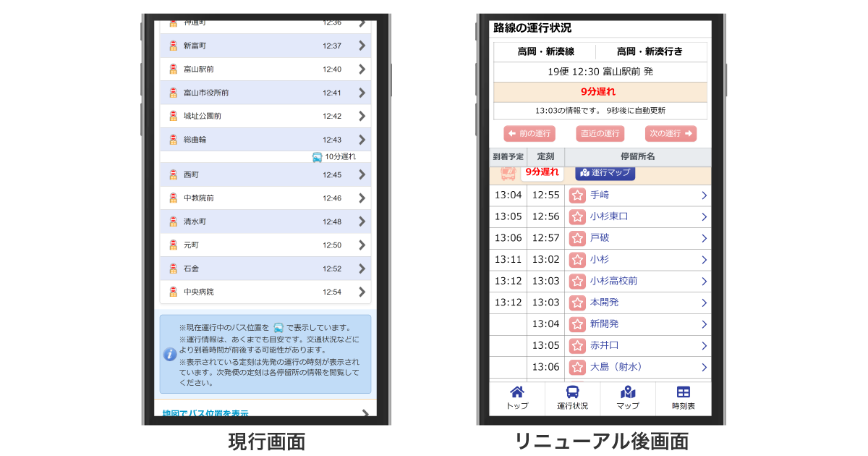The image size is (868, 456).
Task: Open the 石金 row arrow
Action: point(362,269)
